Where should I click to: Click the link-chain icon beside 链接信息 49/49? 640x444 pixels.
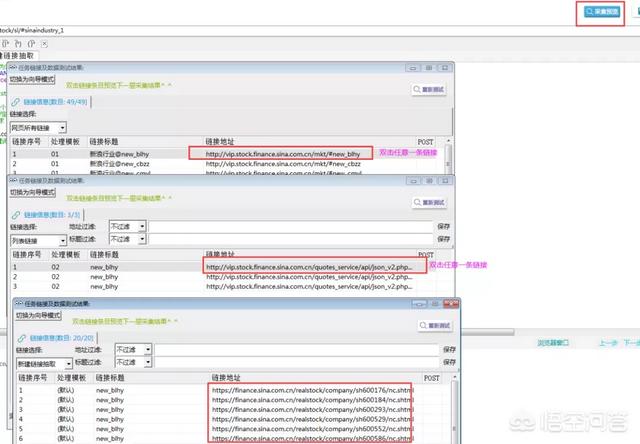pos(15,102)
